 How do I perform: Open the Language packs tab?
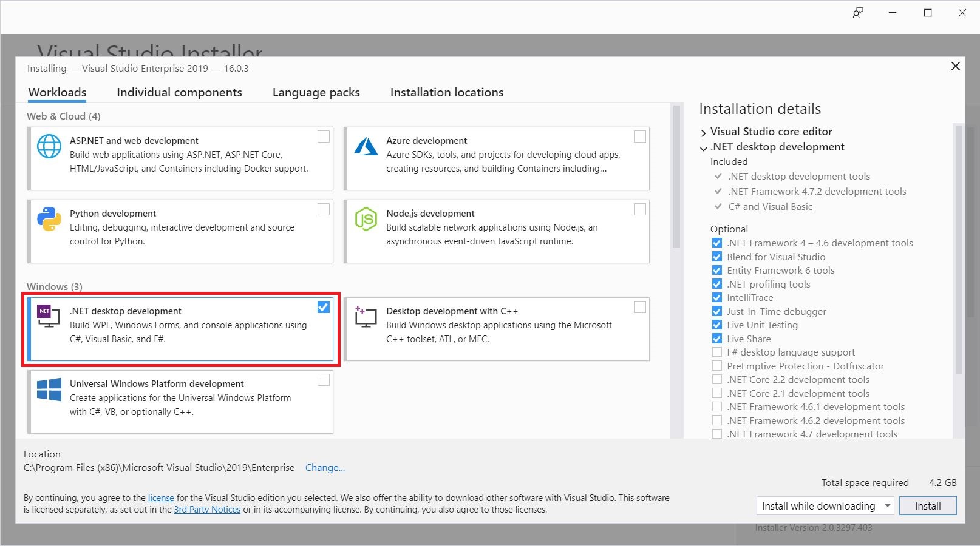coord(316,92)
